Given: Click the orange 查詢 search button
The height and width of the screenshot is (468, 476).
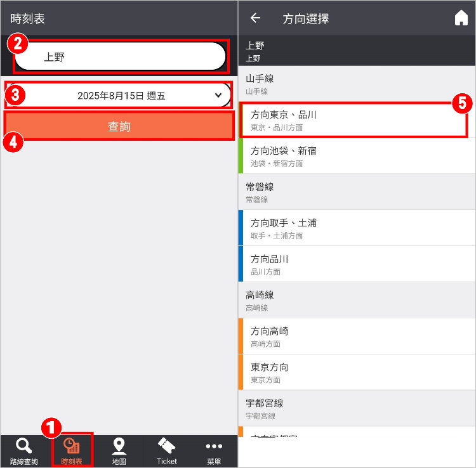Looking at the screenshot, I should coord(119,126).
